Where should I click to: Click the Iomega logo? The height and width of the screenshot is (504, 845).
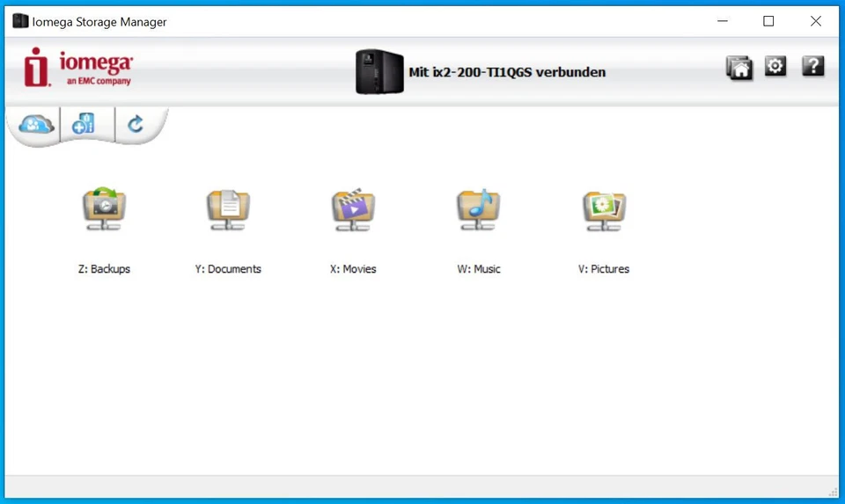point(78,68)
